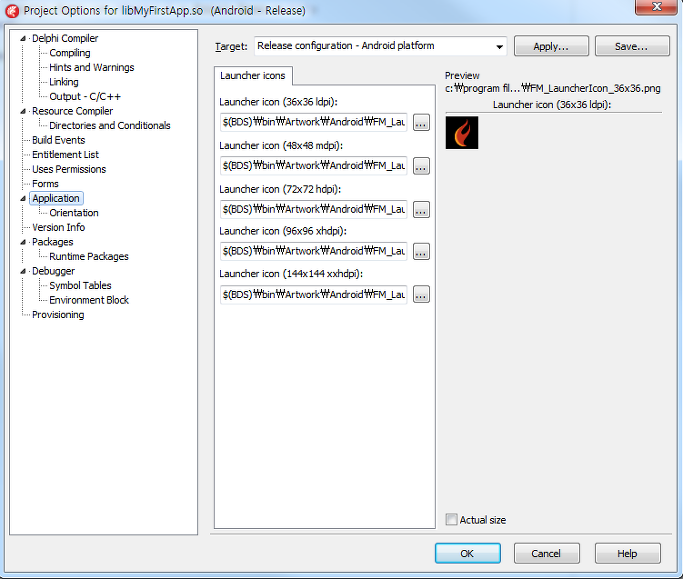This screenshot has height=579, width=683.
Task: Browse for the 72x72 hdpi launcher icon
Action: tap(421, 210)
